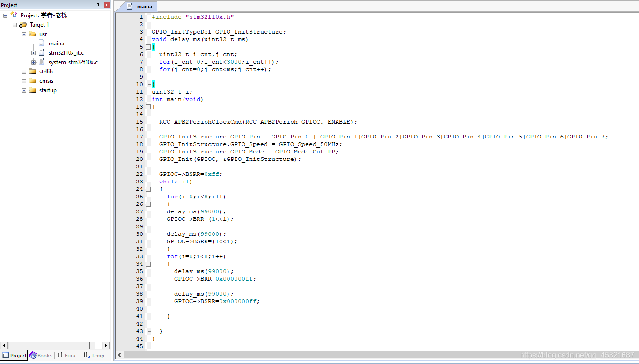Open the Books tab
Viewport: 639px width, 364px height.
pos(41,356)
